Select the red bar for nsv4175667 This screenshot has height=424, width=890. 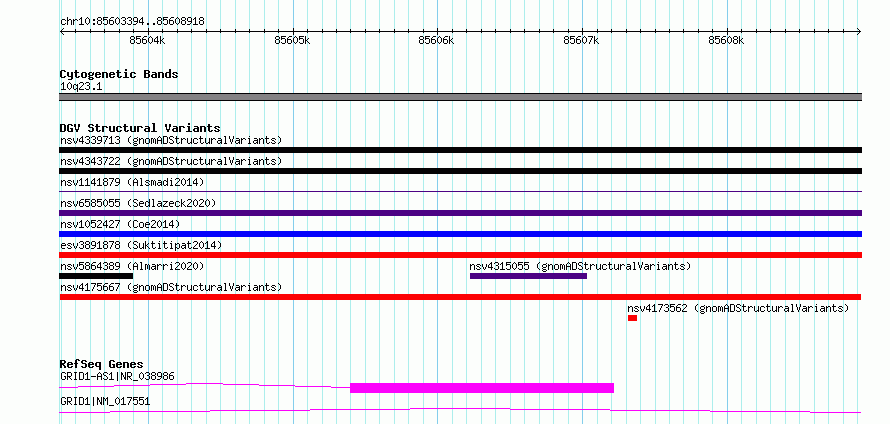(x=460, y=297)
